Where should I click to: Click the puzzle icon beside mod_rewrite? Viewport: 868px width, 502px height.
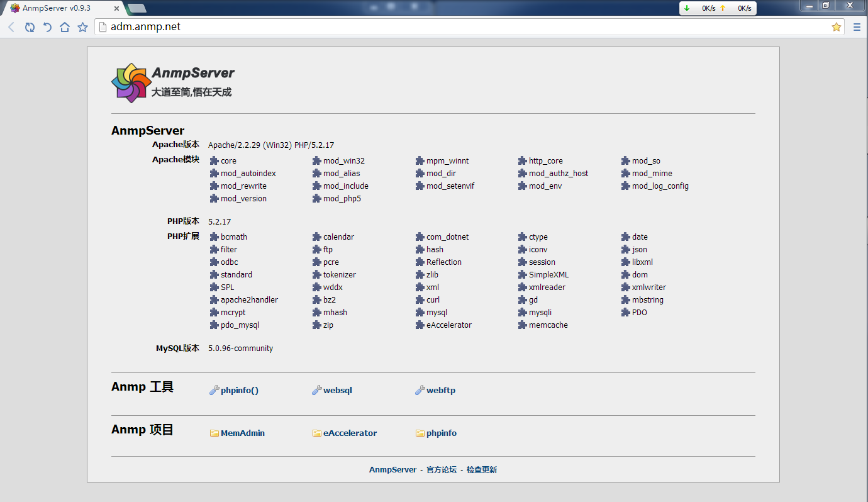tap(214, 186)
